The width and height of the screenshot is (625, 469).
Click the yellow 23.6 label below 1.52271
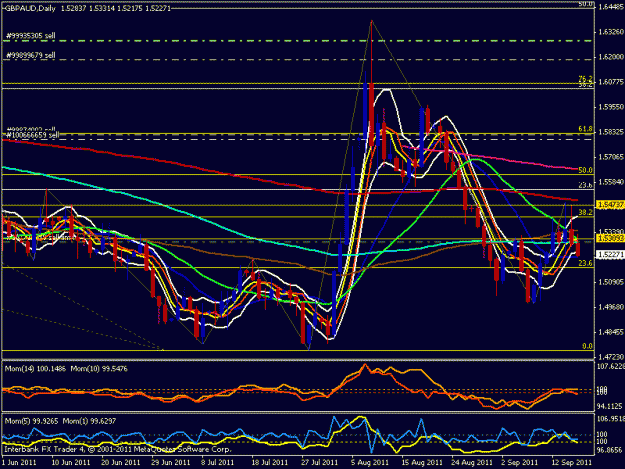click(585, 263)
